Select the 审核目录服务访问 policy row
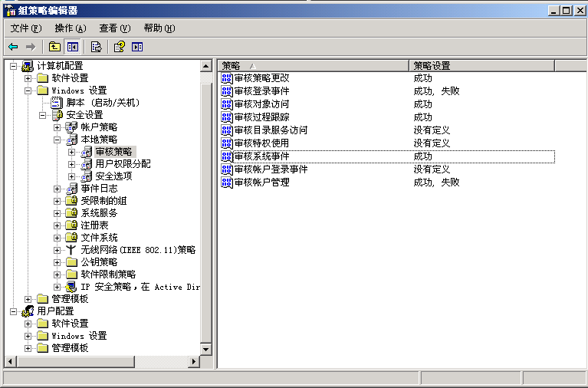 pos(387,130)
